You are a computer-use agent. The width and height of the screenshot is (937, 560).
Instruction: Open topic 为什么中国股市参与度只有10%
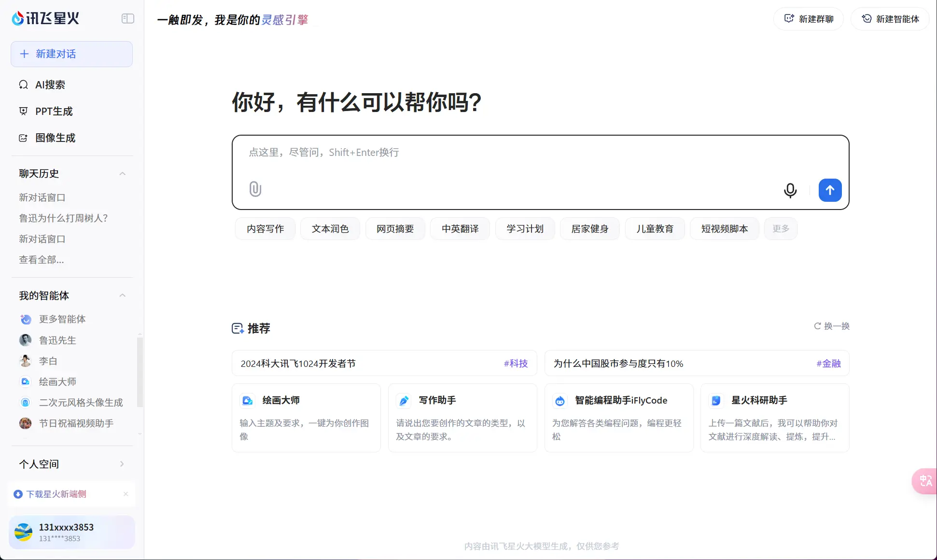pos(618,364)
